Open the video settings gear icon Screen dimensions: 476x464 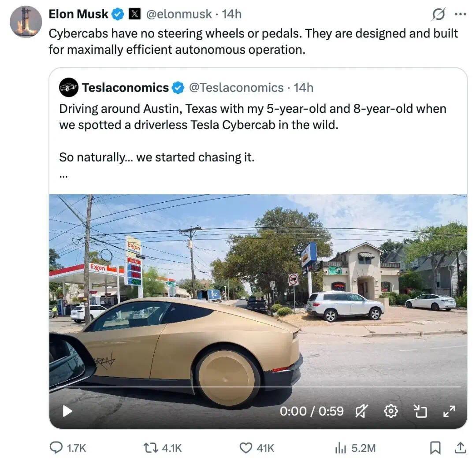coord(390,411)
